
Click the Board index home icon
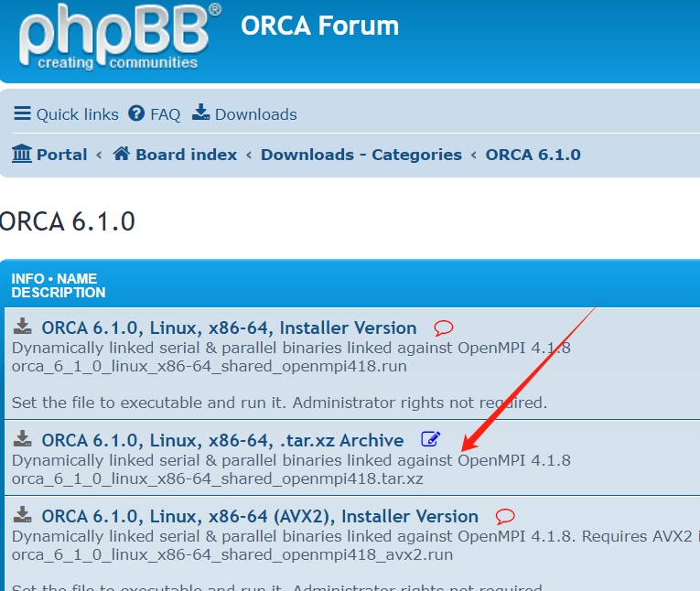point(122,154)
